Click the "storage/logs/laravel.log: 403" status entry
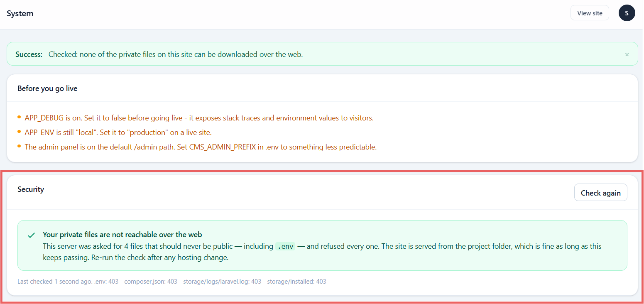Screen dimensions: 644x304 tap(222, 282)
